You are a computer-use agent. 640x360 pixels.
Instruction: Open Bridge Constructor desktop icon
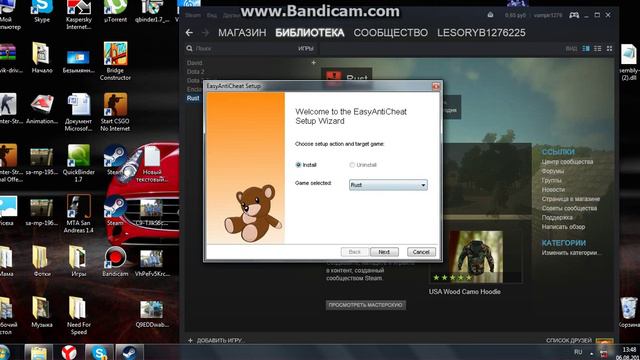(x=115, y=61)
